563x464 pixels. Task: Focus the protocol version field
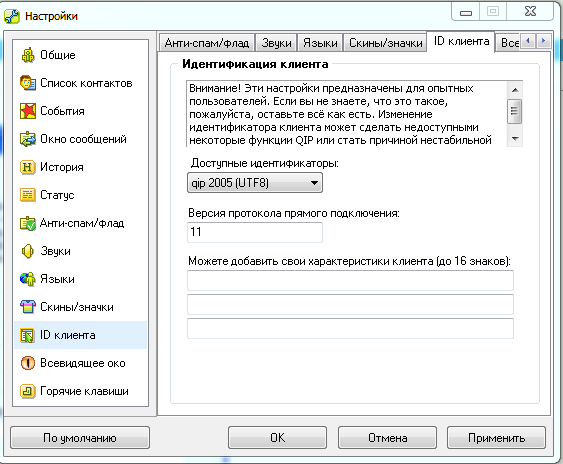[255, 232]
